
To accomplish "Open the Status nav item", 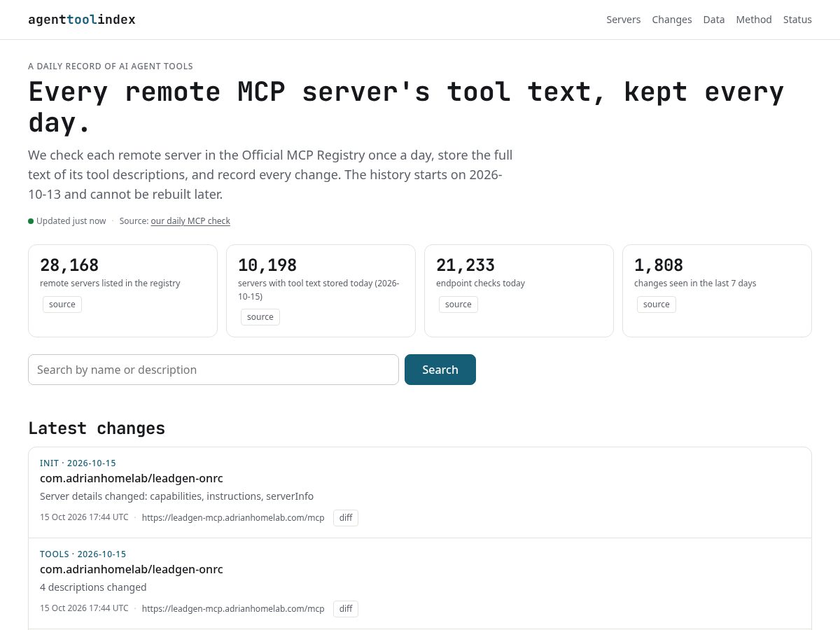I will pyautogui.click(x=797, y=20).
